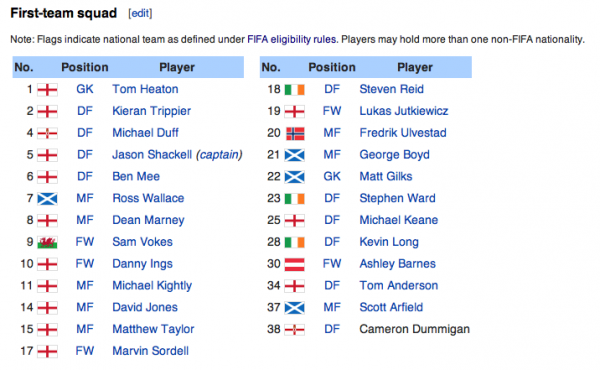Click the FW position link for Lukas Jutkiewicz

[332, 111]
